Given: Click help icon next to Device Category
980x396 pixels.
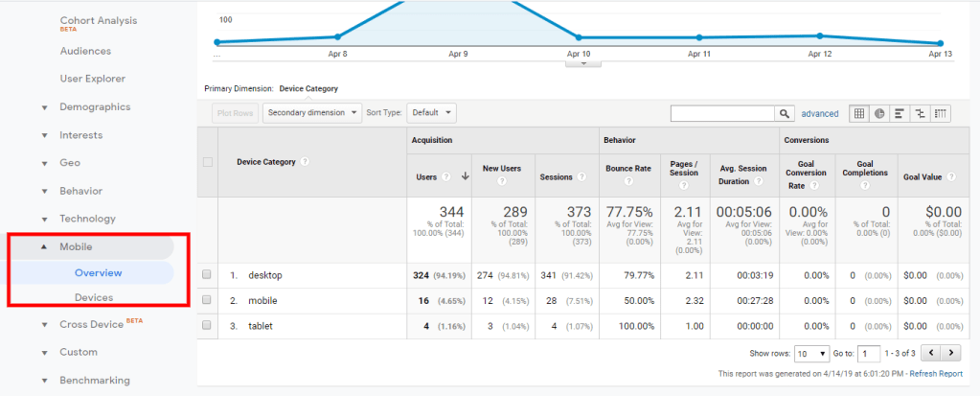Looking at the screenshot, I should [305, 162].
